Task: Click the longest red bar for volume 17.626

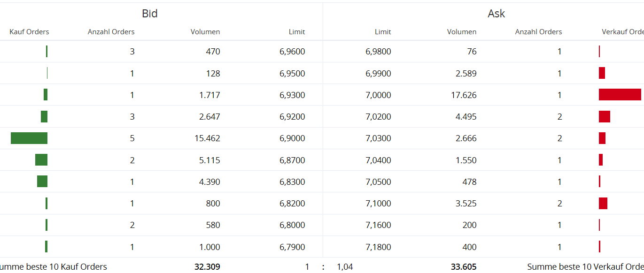Action: 620,95
